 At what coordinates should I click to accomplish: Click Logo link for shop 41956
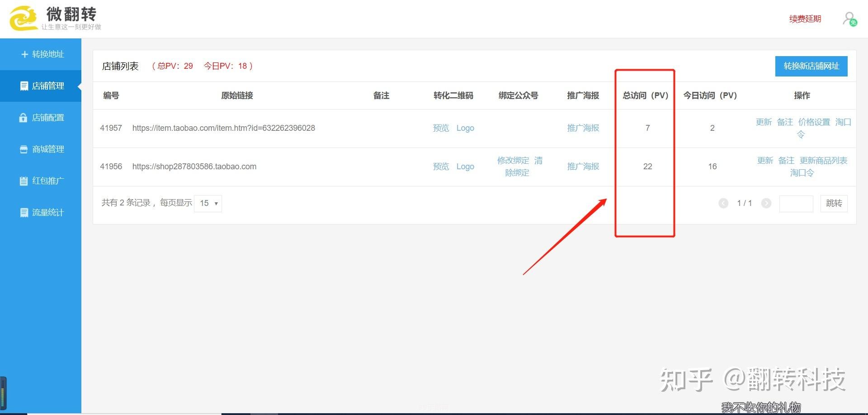coord(465,167)
